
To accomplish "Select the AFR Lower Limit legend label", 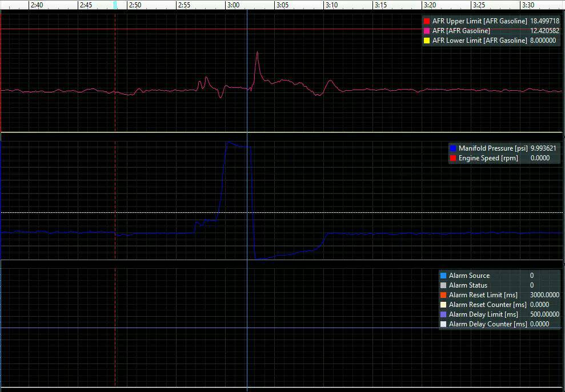I will (480, 41).
